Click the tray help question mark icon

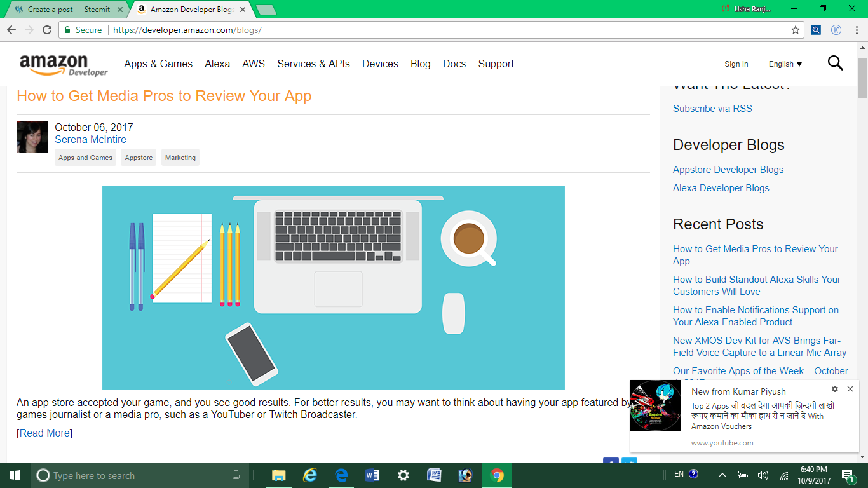pyautogui.click(x=693, y=473)
